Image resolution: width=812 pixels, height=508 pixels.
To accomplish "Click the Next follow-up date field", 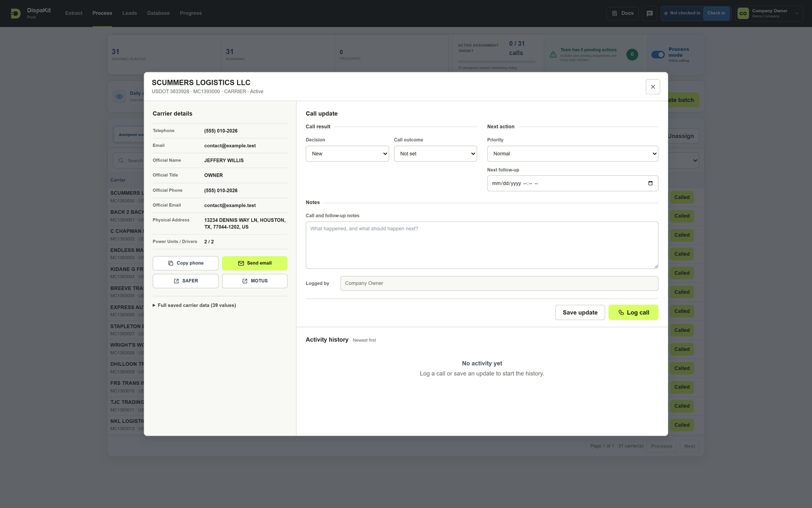I will (x=572, y=183).
